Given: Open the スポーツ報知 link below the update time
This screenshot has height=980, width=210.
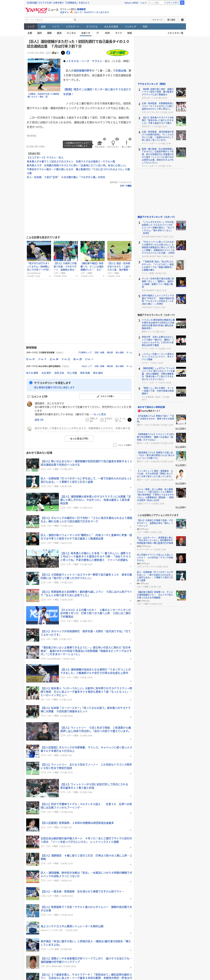Looking at the screenshot, I should [x=126, y=186].
